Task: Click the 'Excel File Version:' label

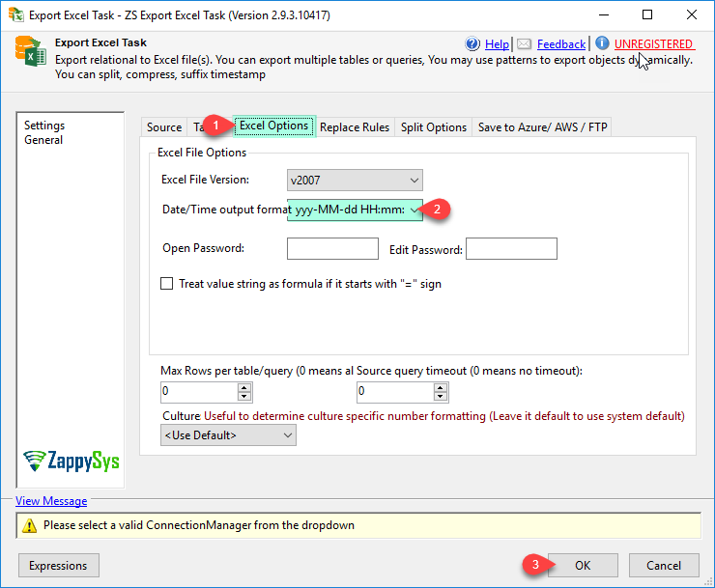Action: point(205,180)
